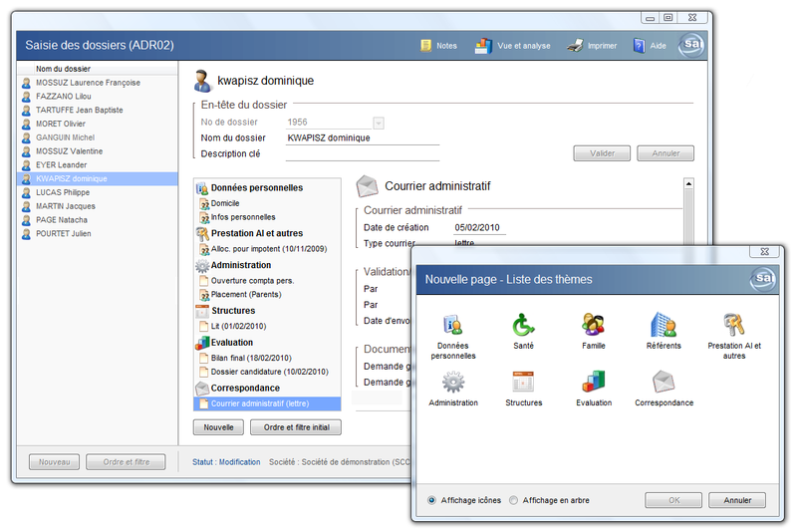Click the Description clé input field
The image size is (797, 532).
tap(362, 153)
